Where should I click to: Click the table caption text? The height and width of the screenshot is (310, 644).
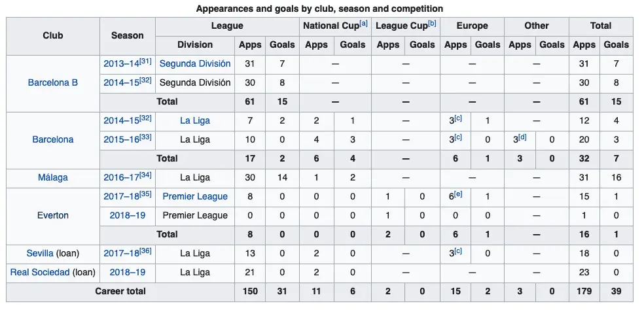(320, 9)
